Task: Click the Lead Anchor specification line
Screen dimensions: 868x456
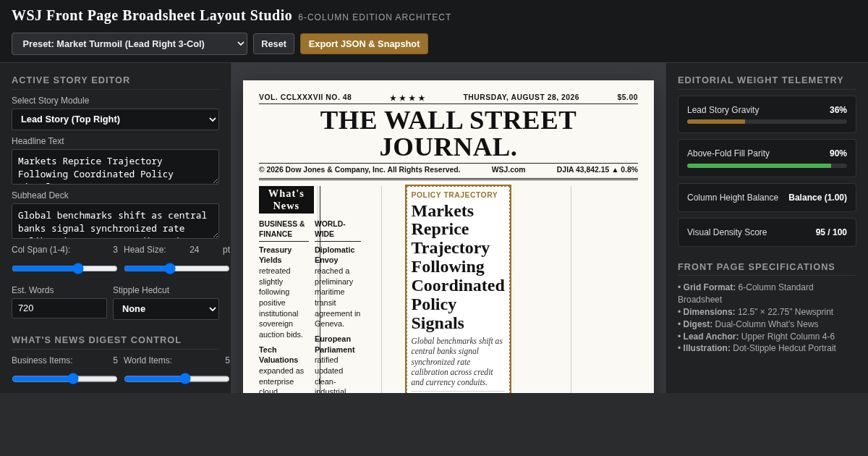Action: coord(756,337)
